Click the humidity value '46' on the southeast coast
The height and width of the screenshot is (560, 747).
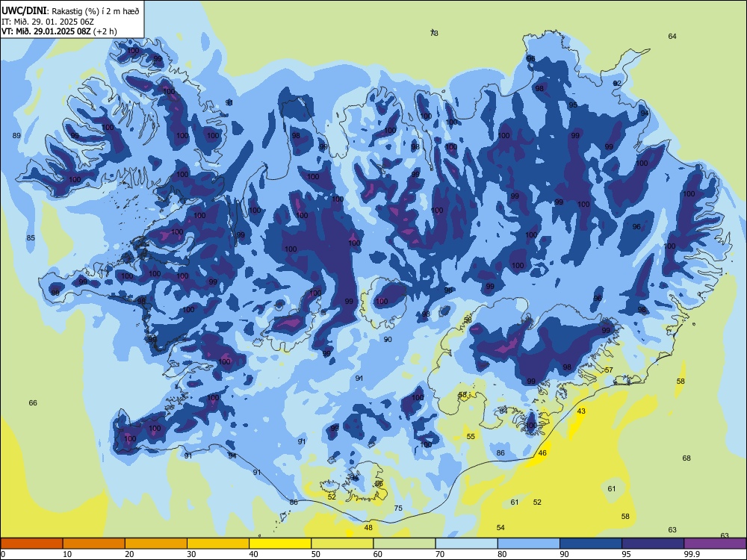point(542,453)
